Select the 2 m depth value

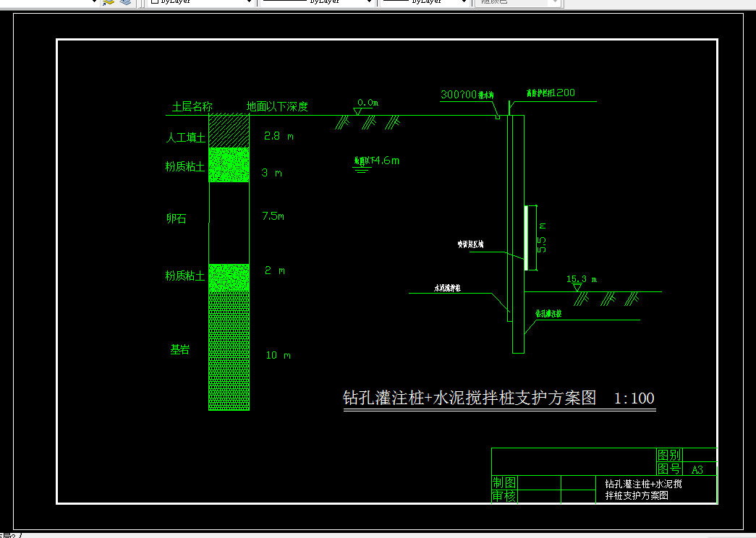tap(275, 270)
